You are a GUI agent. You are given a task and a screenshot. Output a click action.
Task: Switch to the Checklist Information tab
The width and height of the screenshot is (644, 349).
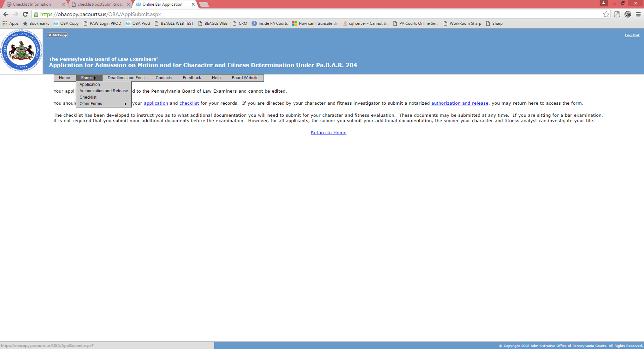point(32,4)
